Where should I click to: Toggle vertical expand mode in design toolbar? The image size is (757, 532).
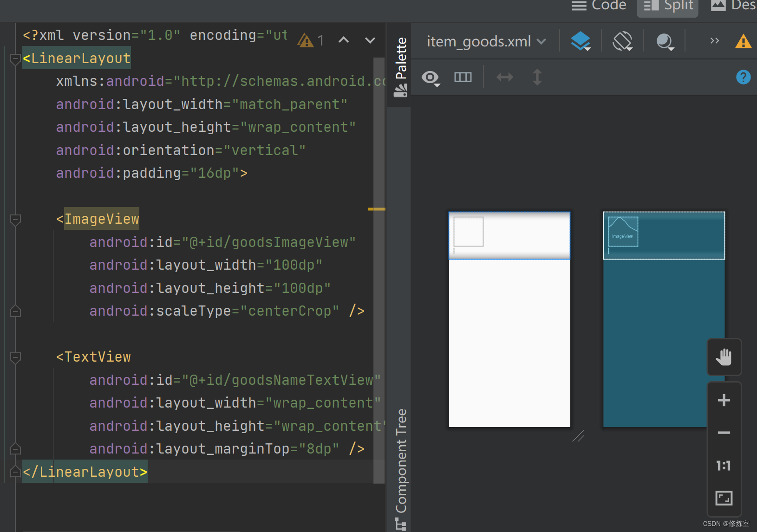537,77
